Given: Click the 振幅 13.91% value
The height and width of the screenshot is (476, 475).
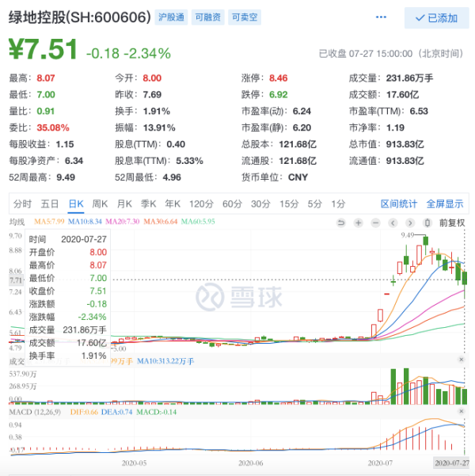Looking at the screenshot, I should (159, 128).
